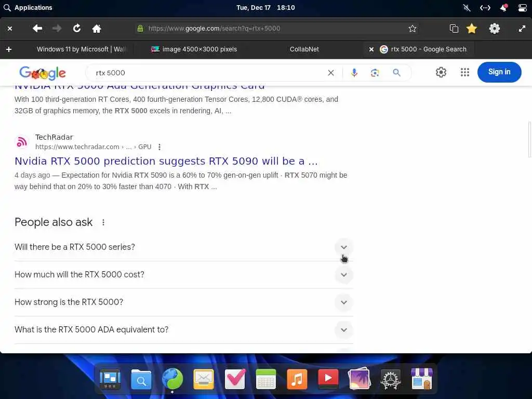Screen dimensions: 532x399
Task: Close the rtx 5000 Google Search tab
Action: (x=371, y=49)
